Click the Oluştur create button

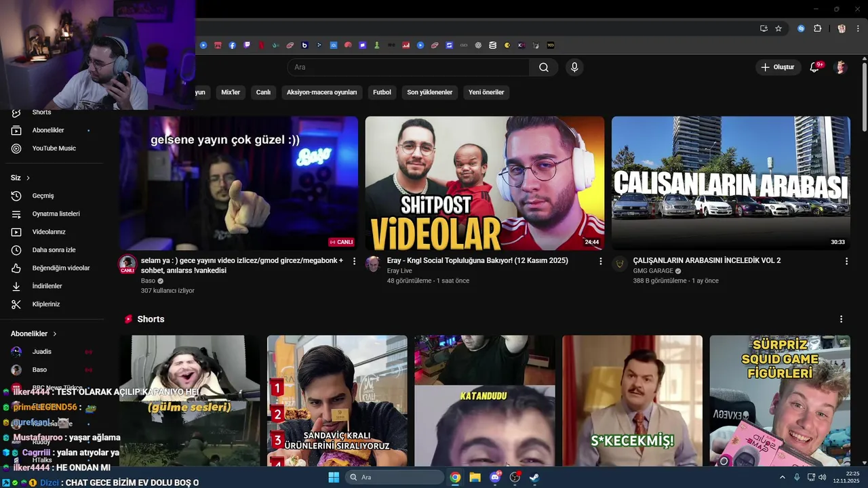click(778, 67)
